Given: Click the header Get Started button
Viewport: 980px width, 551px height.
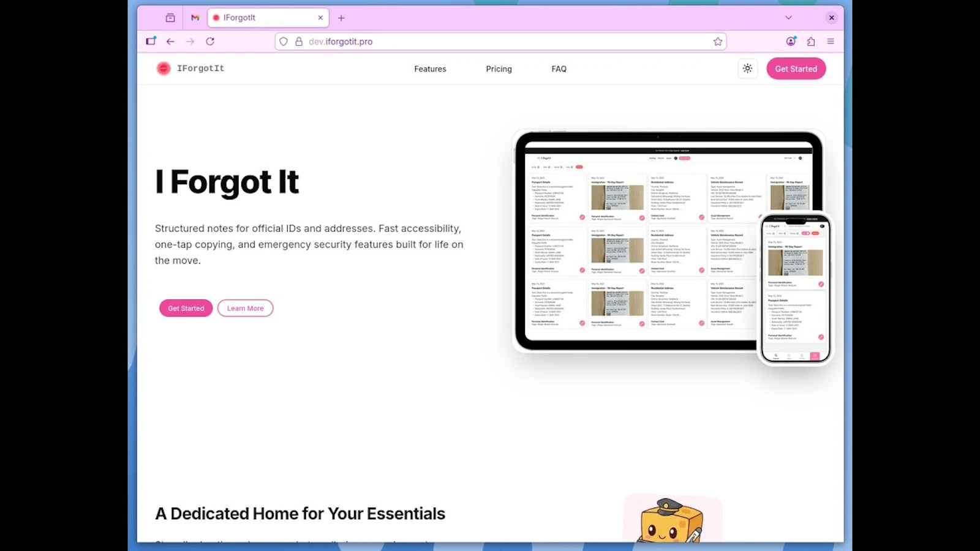Looking at the screenshot, I should click(796, 69).
